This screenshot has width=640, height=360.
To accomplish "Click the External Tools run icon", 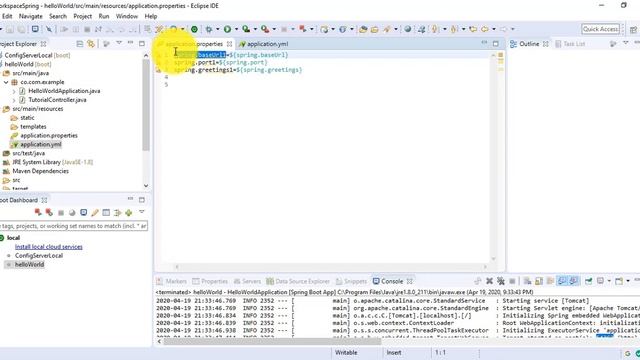I will coord(265,29).
